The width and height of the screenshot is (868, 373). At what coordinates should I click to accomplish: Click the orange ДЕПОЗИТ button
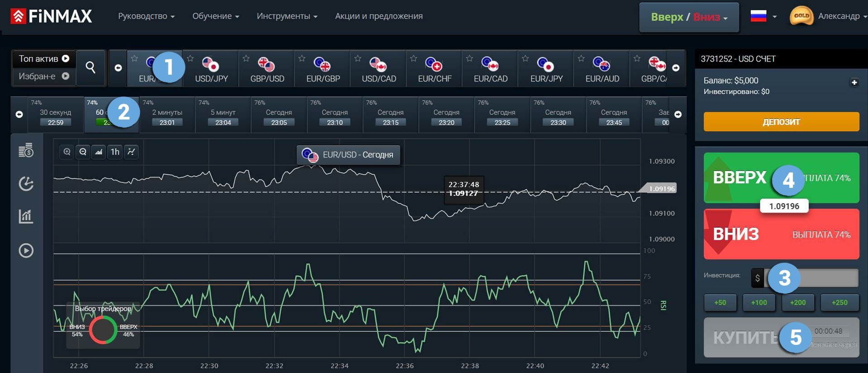tap(781, 122)
